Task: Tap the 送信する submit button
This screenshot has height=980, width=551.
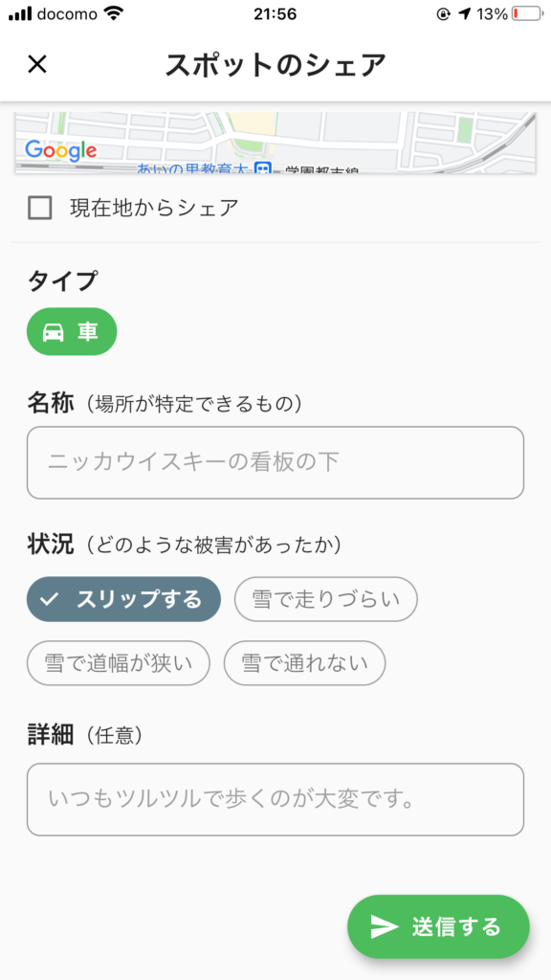Action: pyautogui.click(x=438, y=926)
